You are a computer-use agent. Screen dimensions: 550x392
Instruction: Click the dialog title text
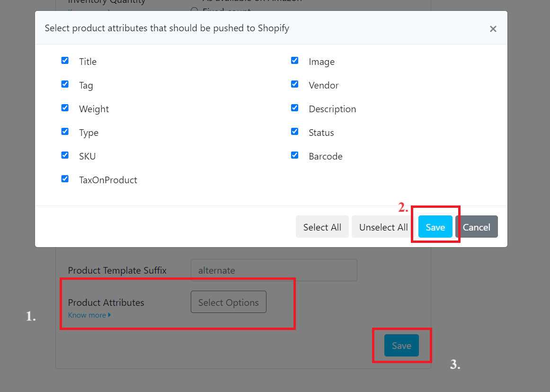click(167, 28)
